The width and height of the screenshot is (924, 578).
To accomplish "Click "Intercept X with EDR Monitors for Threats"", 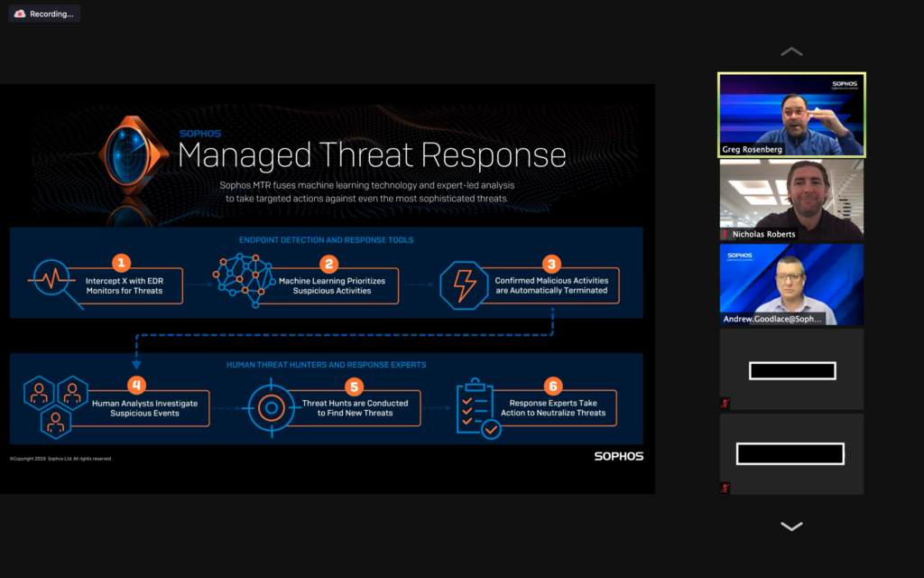I will coord(125,286).
